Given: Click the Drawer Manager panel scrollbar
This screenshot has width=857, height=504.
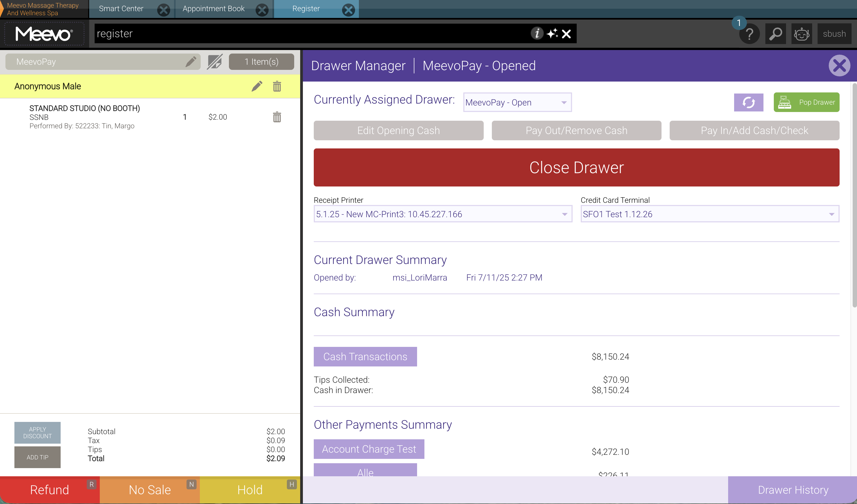Looking at the screenshot, I should click(854, 195).
